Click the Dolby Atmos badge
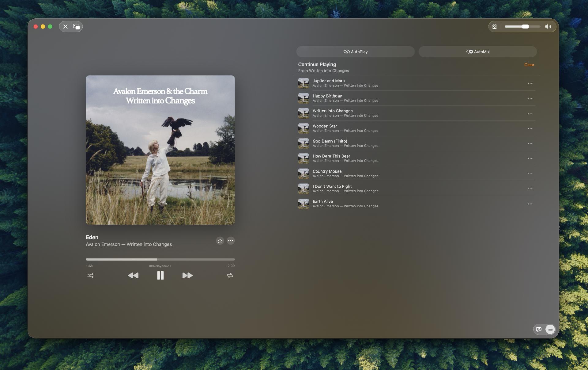The width and height of the screenshot is (588, 370). tap(160, 266)
